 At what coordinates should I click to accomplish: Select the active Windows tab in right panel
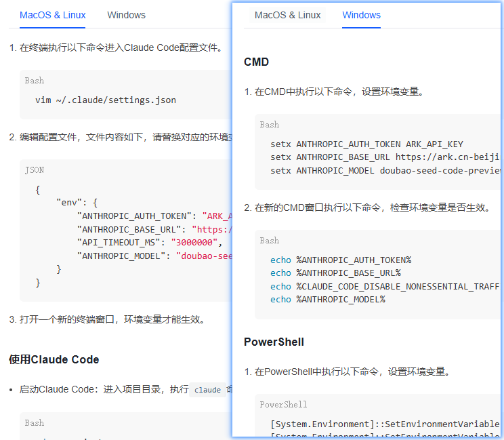click(x=361, y=15)
